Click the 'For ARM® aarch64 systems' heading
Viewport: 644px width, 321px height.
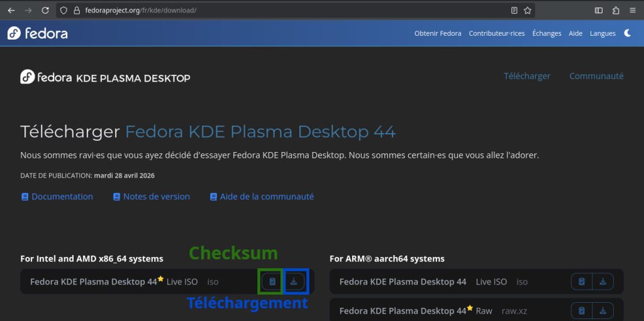tap(387, 259)
